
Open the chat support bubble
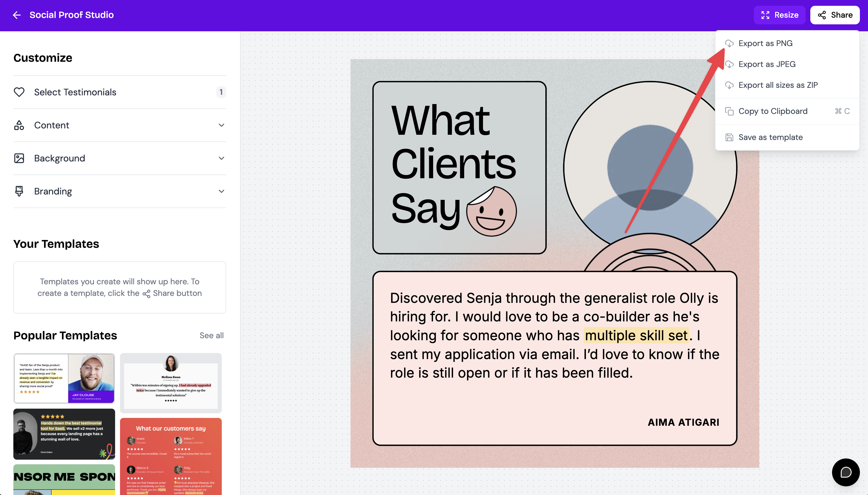coord(846,472)
